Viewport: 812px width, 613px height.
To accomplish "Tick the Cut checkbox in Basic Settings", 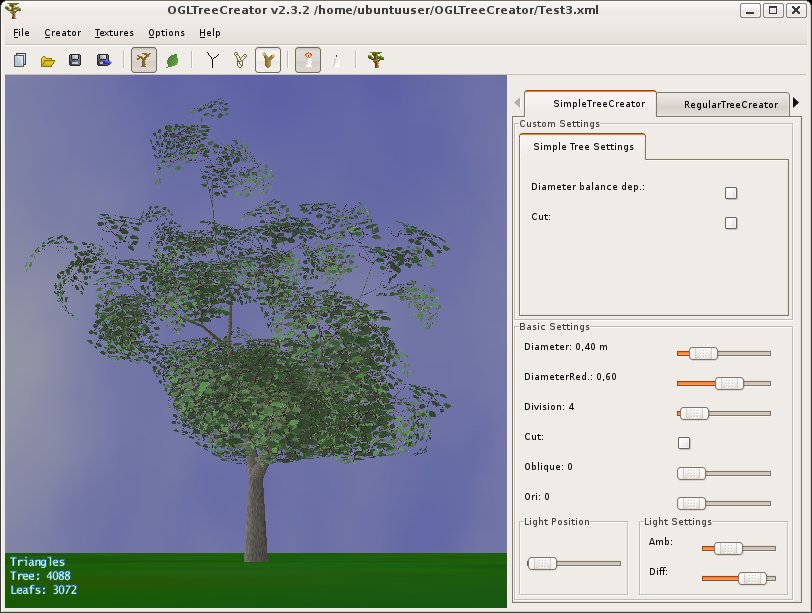I will tap(685, 443).
